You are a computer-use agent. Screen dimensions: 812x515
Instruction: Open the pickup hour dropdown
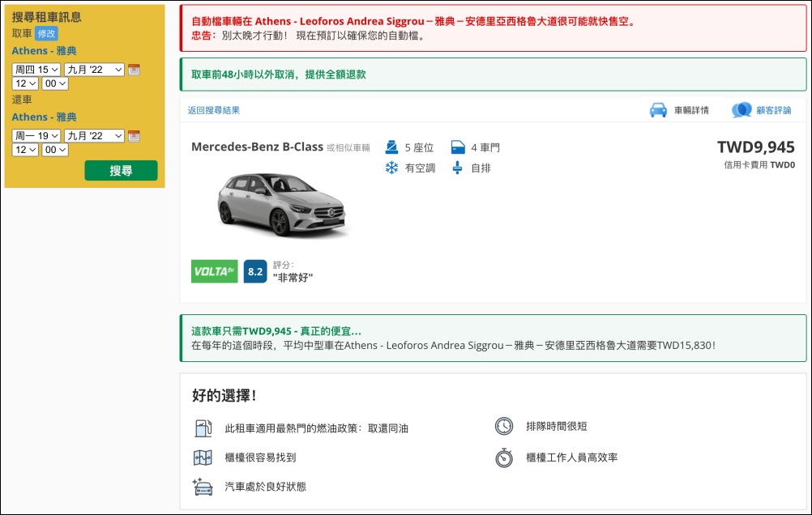(25, 83)
